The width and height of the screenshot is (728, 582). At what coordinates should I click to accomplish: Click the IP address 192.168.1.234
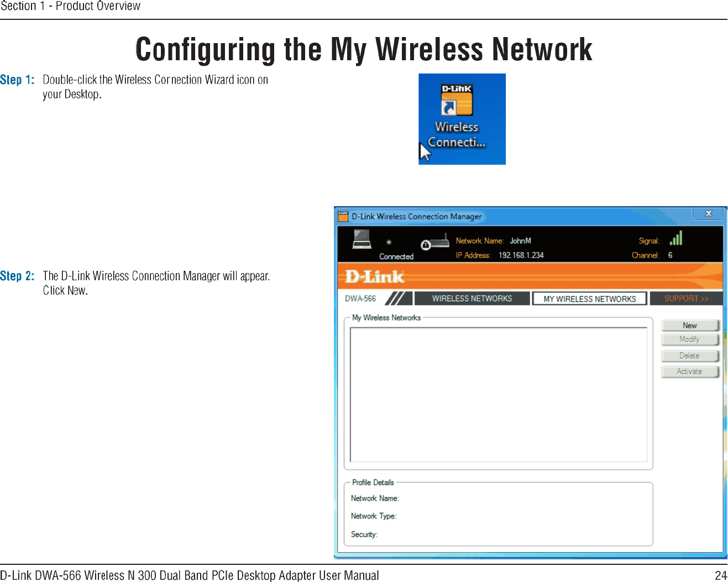tap(521, 255)
